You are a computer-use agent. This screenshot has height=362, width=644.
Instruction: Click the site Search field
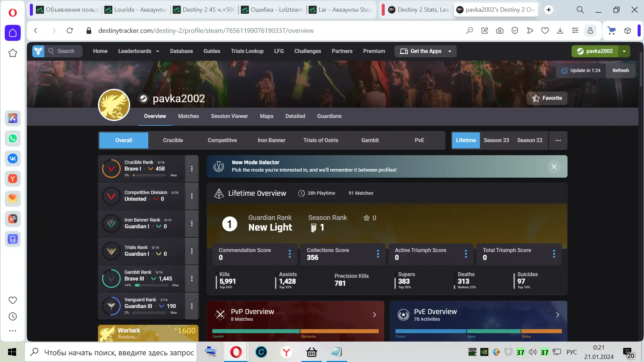[64, 51]
